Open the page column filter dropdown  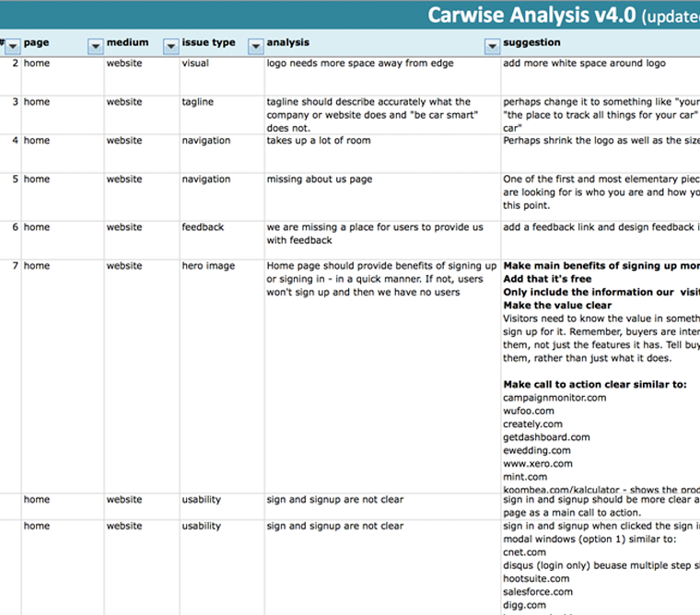pos(95,46)
